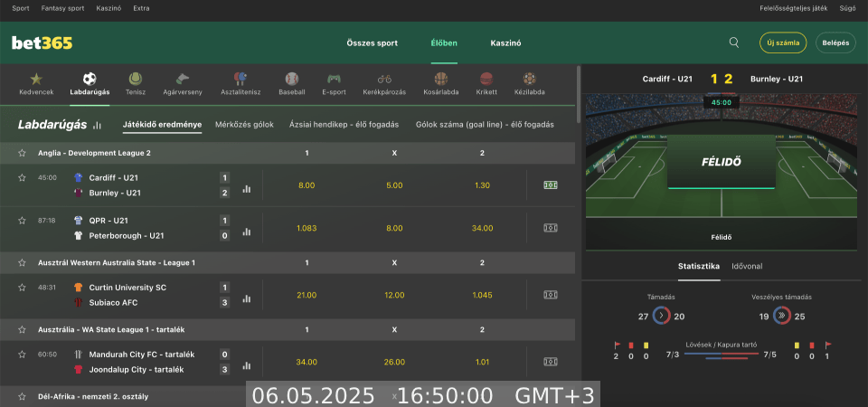Viewport: 868px width, 407px height.
Task: Favorite the Anglia - Development League 2 league
Action: click(x=22, y=153)
